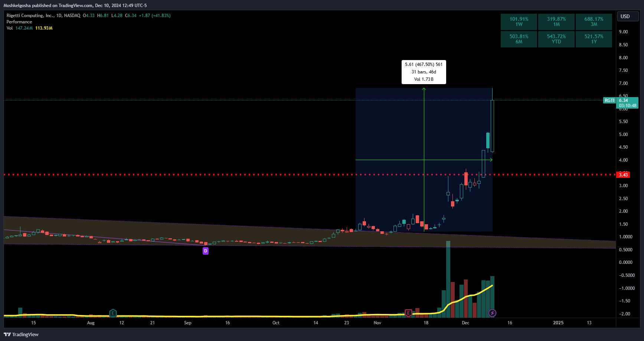The width and height of the screenshot is (644, 341).
Task: Click the Sep label on the time axis
Action: coord(188,323)
